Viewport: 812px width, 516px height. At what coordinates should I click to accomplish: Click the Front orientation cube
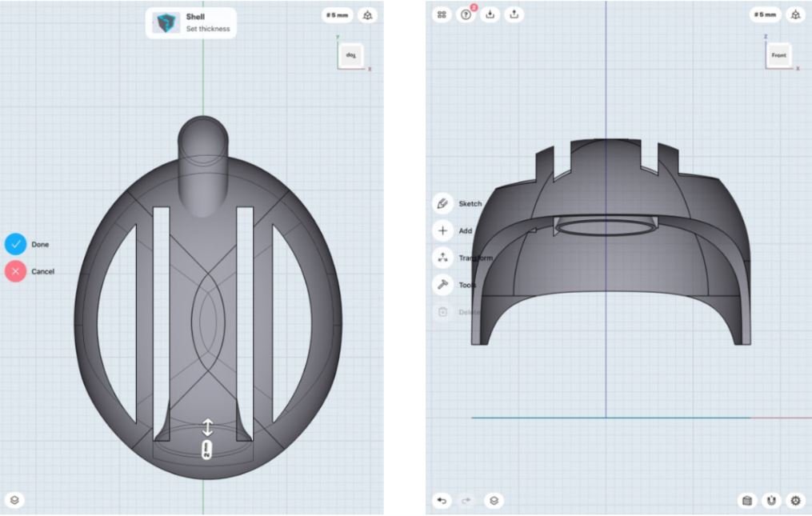(x=778, y=55)
